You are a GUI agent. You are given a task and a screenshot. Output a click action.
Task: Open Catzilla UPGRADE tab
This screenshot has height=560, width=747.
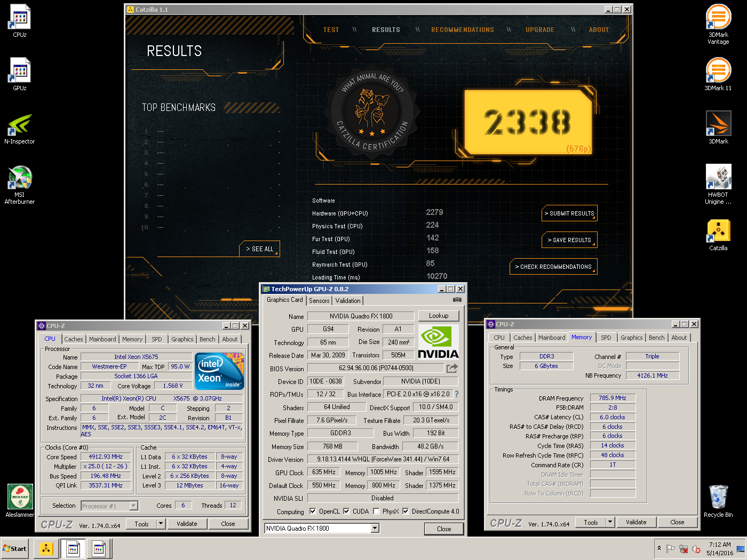click(x=540, y=30)
